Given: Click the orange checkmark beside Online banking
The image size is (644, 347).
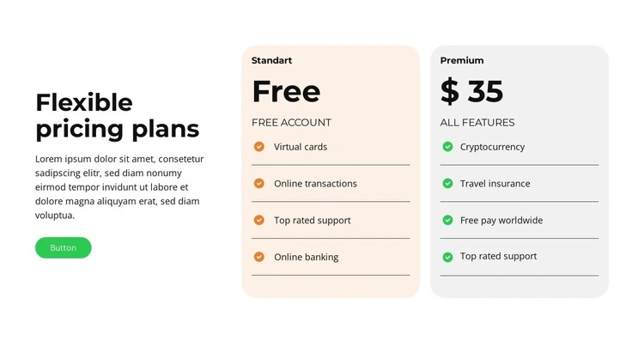Looking at the screenshot, I should (258, 257).
